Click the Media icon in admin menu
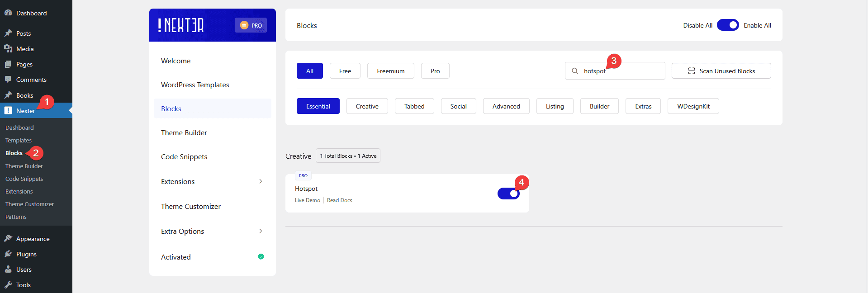The width and height of the screenshot is (868, 293). (x=8, y=49)
